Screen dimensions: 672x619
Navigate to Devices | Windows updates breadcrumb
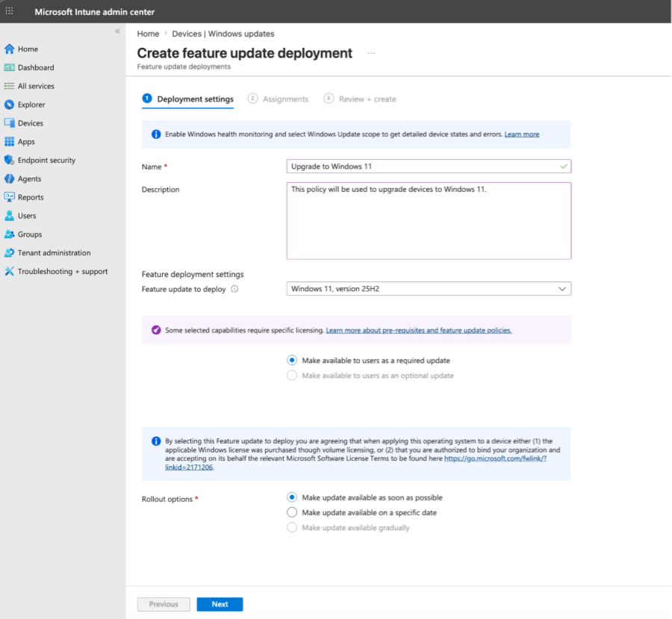[223, 34]
